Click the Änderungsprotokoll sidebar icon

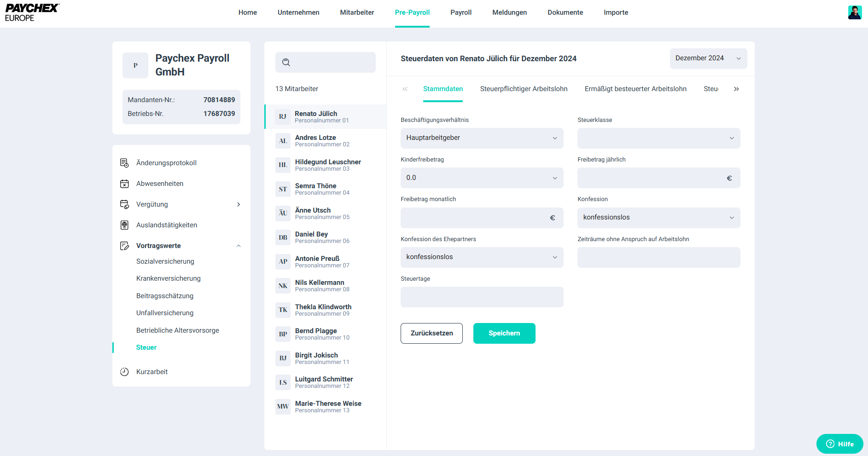[124, 163]
